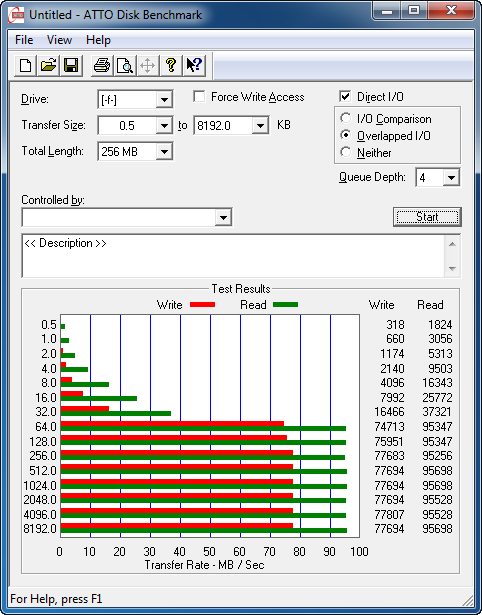Save results using the floppy disk icon

click(71, 66)
